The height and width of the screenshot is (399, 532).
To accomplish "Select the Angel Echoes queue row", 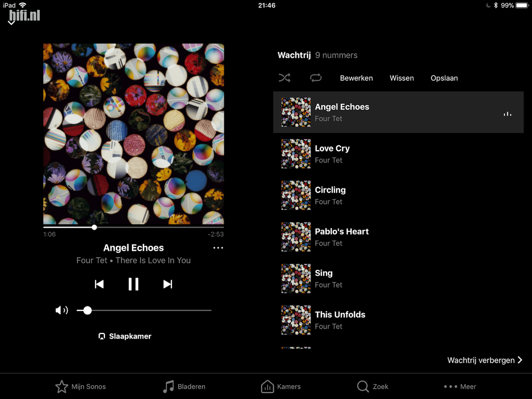I will pos(398,112).
